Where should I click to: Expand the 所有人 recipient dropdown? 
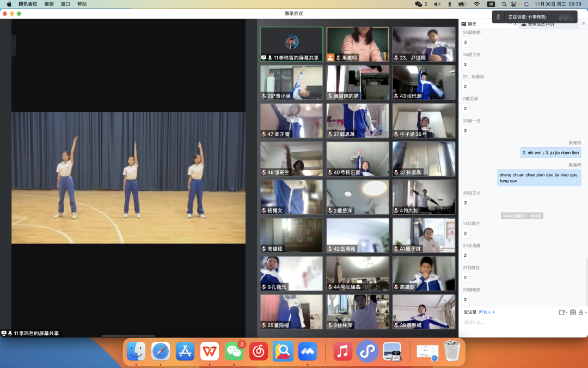(x=486, y=312)
